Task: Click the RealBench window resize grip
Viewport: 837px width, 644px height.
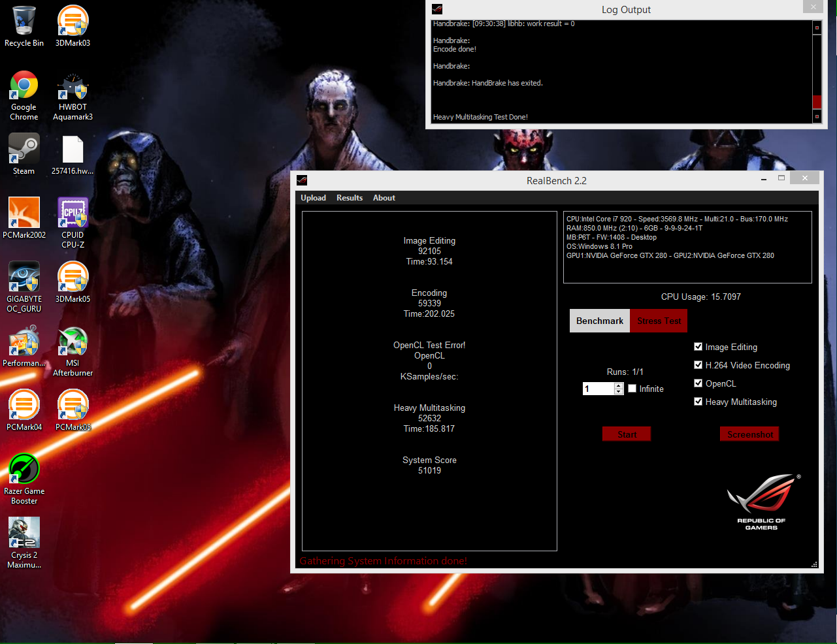Action: (x=814, y=564)
